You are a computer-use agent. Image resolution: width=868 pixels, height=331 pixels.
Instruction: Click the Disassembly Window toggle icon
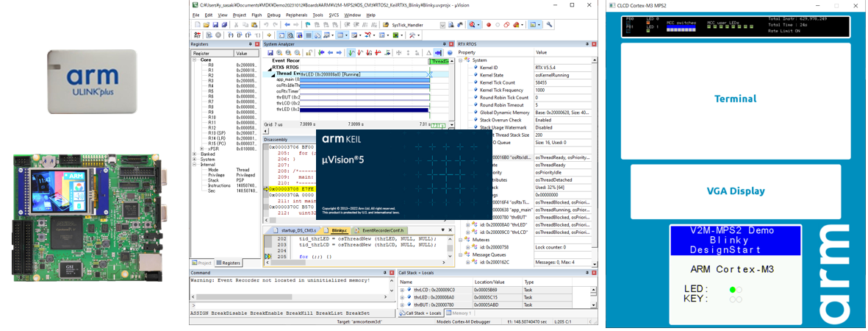[290, 35]
